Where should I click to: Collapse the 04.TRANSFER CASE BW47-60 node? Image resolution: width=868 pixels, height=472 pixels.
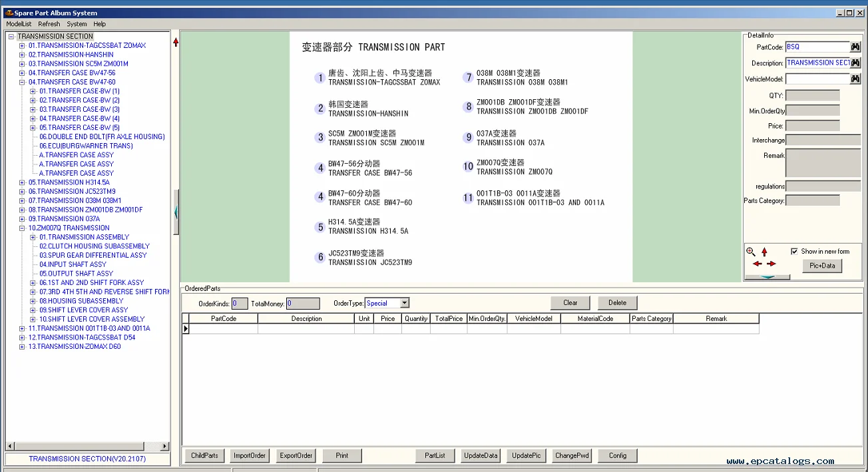pyautogui.click(x=22, y=83)
